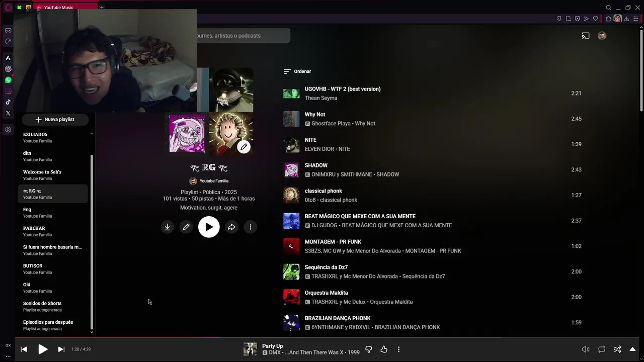644x362 pixels.
Task: Open sidebar settings gear
Action: tap(8, 130)
